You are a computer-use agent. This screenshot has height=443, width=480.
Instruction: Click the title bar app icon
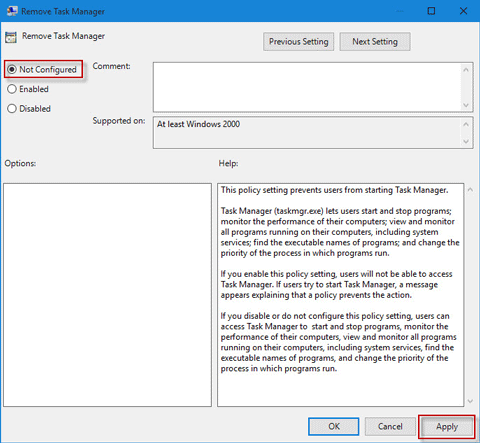[x=12, y=11]
